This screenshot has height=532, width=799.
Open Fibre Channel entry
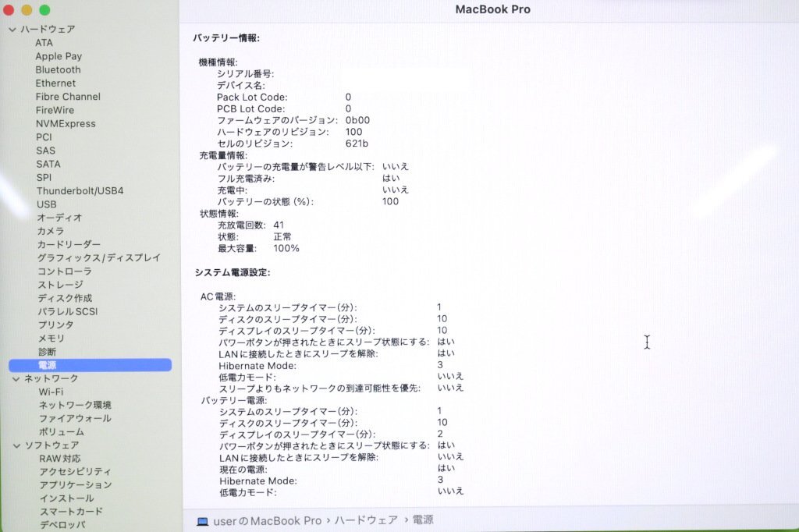coord(68,97)
